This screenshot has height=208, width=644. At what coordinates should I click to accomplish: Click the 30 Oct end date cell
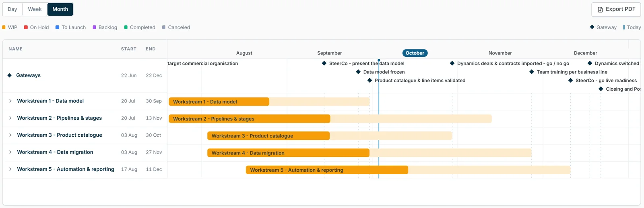(153, 135)
